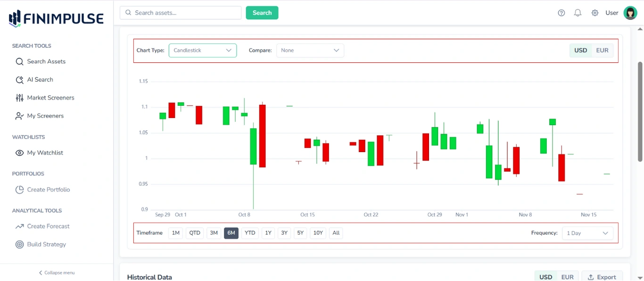Switch chart currency to EUR
644x281 pixels.
[x=603, y=50]
